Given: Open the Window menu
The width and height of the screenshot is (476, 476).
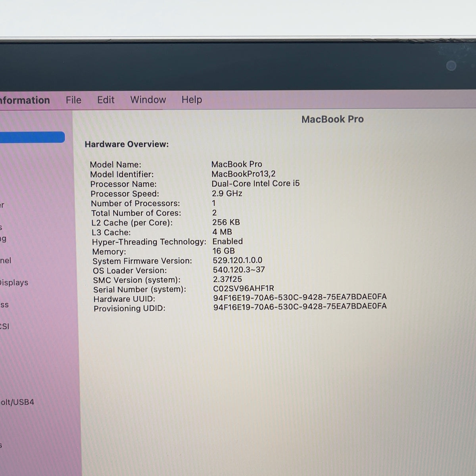Looking at the screenshot, I should point(148,100).
